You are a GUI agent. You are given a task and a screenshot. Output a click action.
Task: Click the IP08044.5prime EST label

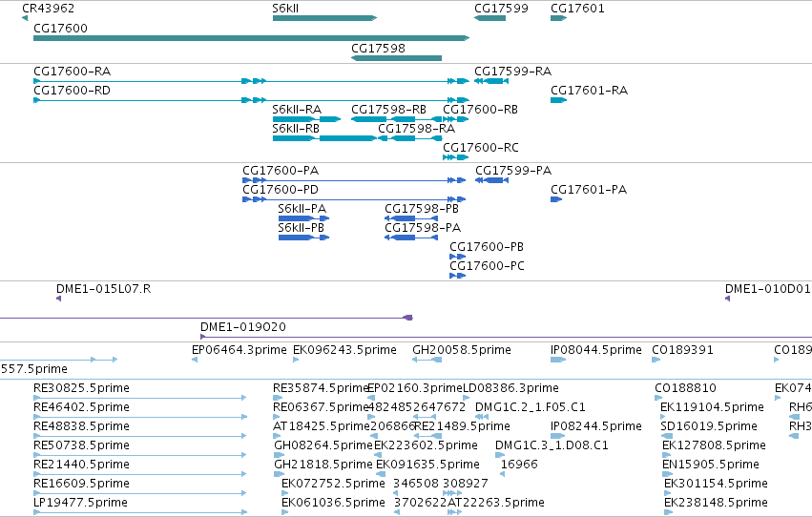click(596, 350)
